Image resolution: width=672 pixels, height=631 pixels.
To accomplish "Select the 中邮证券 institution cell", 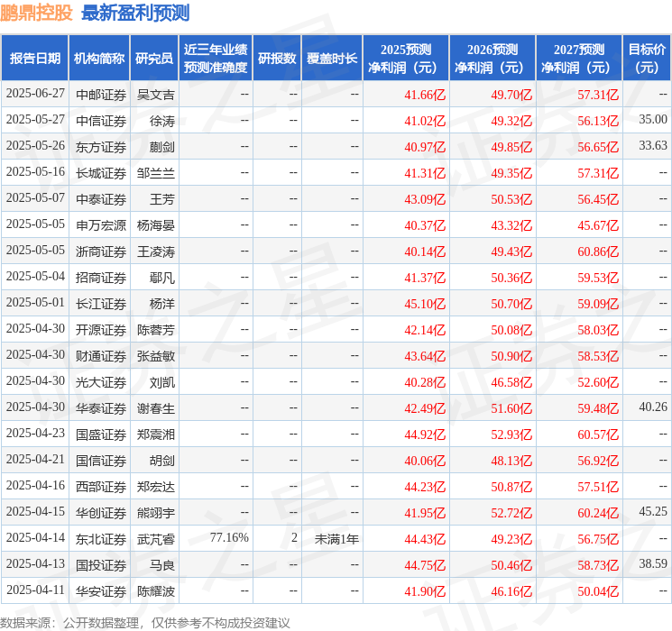I will [x=101, y=95].
